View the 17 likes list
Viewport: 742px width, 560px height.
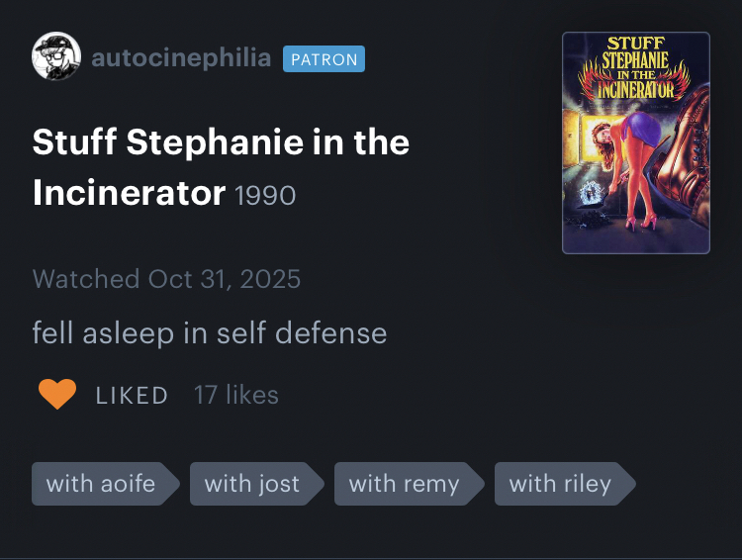point(236,395)
